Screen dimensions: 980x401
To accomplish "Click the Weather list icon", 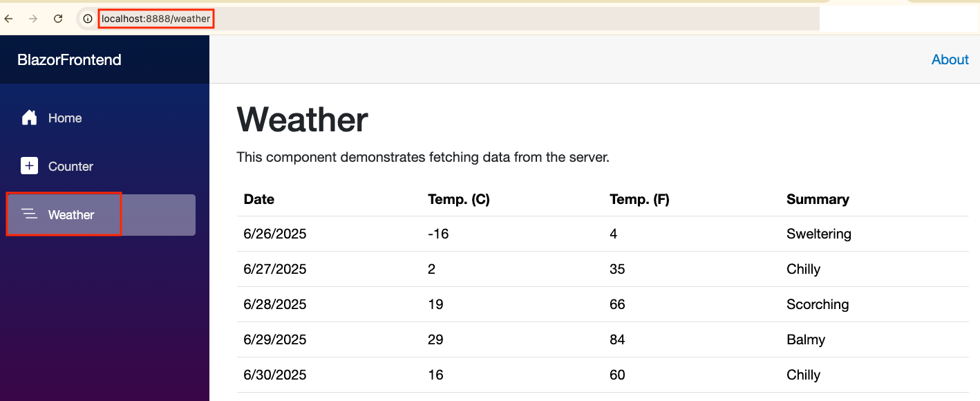I will pos(29,214).
